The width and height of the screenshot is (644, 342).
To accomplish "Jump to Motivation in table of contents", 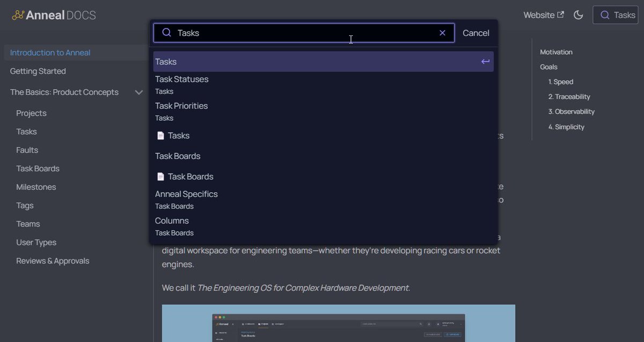I will [x=556, y=52].
